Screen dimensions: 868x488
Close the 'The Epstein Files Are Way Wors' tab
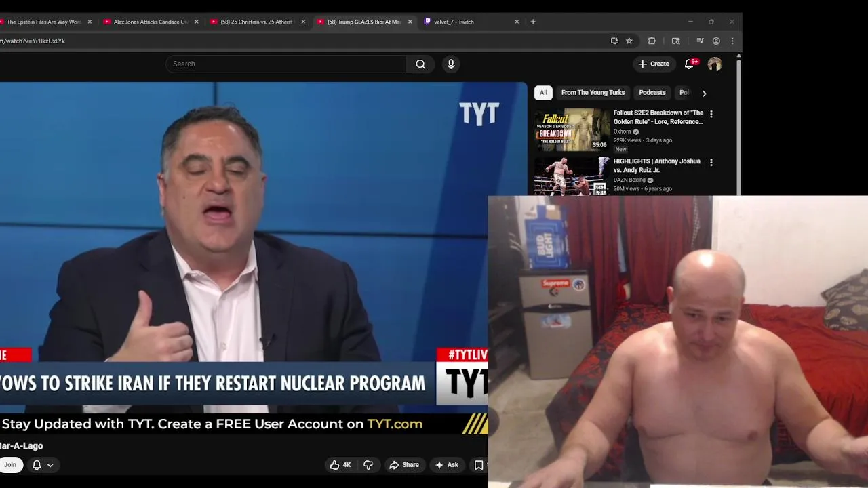point(90,22)
